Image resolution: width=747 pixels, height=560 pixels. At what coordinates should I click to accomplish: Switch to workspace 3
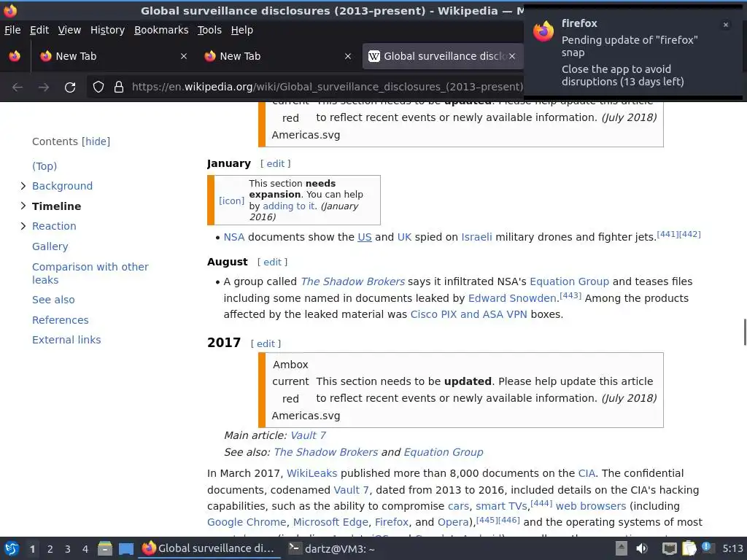[68, 549]
